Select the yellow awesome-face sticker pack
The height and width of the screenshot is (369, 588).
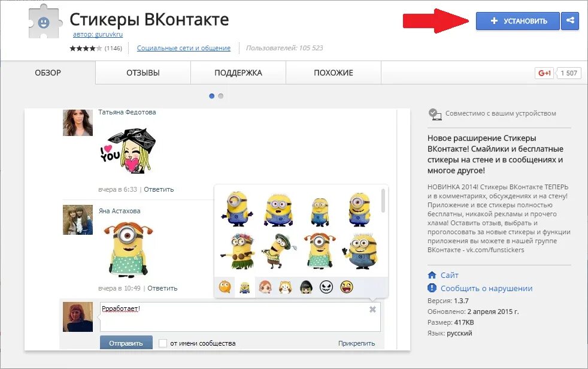pos(347,288)
